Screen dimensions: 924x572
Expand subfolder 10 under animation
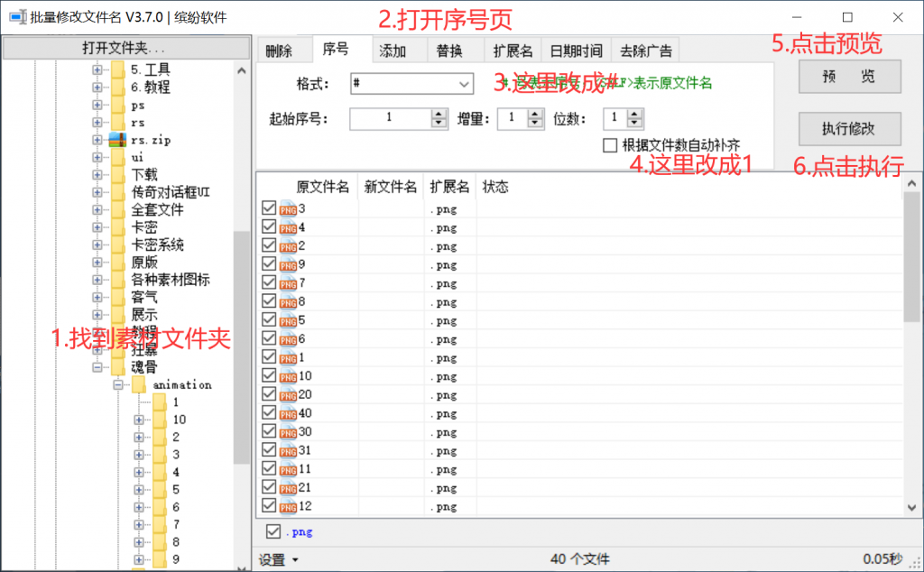coord(138,420)
